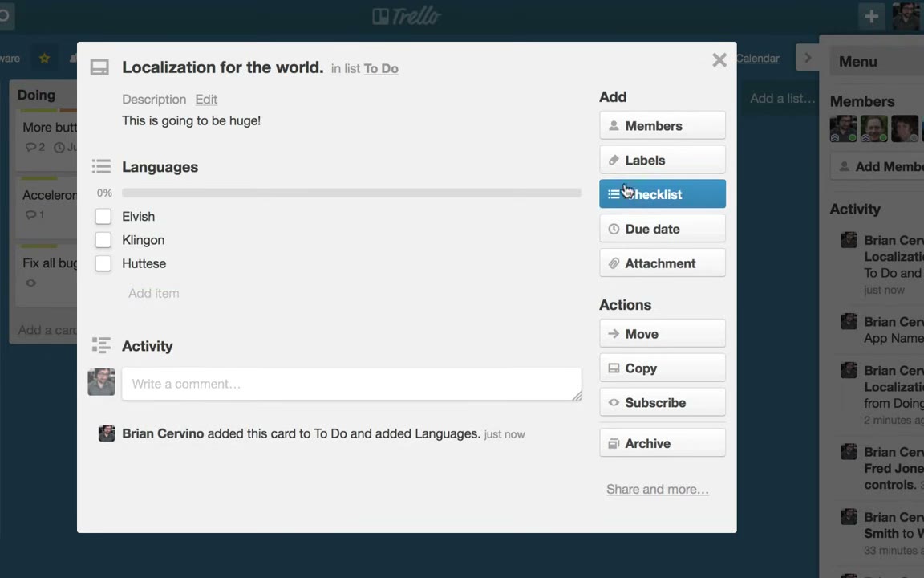The height and width of the screenshot is (578, 924).
Task: Open the Calendar link on board
Action: 758,59
